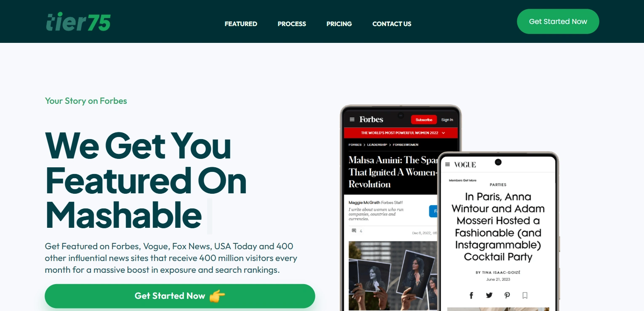Click the pointing hand emoji icon

pyautogui.click(x=217, y=296)
